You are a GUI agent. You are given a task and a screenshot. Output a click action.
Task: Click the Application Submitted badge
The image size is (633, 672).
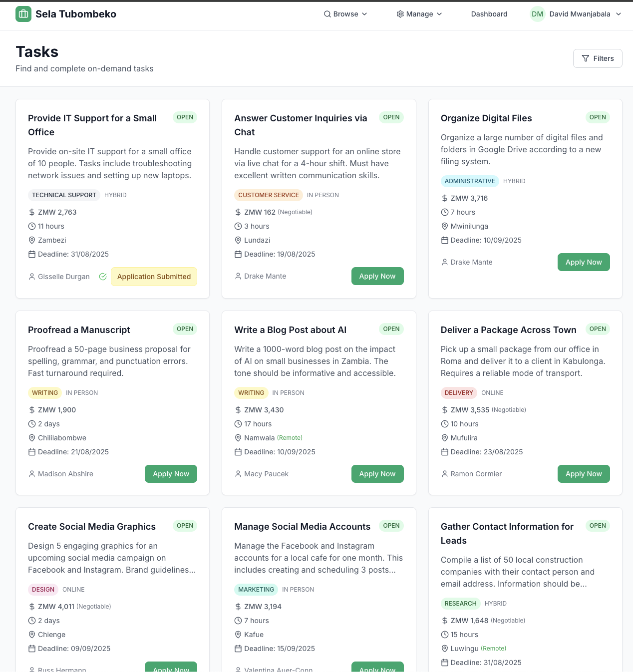point(154,277)
